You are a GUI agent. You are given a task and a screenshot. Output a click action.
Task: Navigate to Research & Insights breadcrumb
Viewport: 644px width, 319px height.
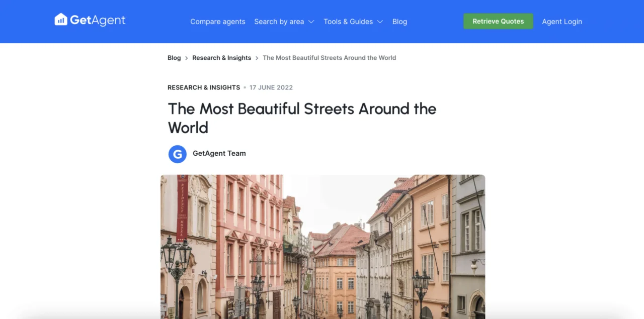(x=221, y=58)
